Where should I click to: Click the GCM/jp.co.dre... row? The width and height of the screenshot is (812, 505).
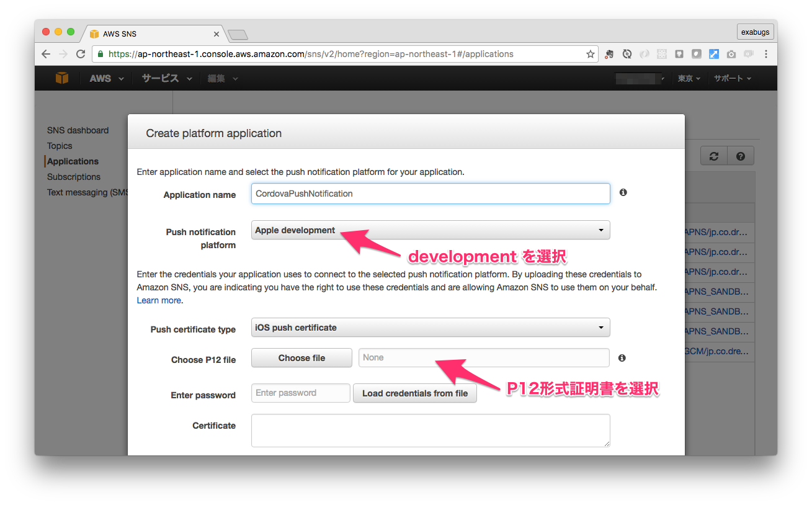720,352
